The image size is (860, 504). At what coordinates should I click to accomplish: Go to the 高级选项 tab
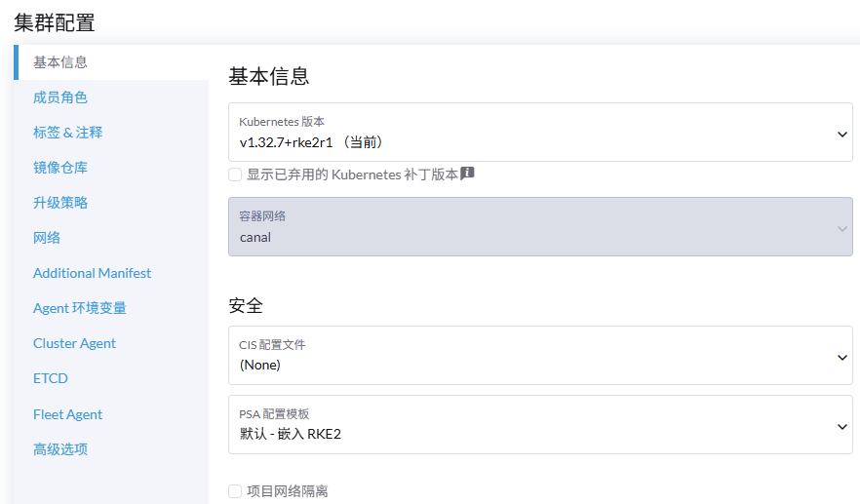[60, 449]
